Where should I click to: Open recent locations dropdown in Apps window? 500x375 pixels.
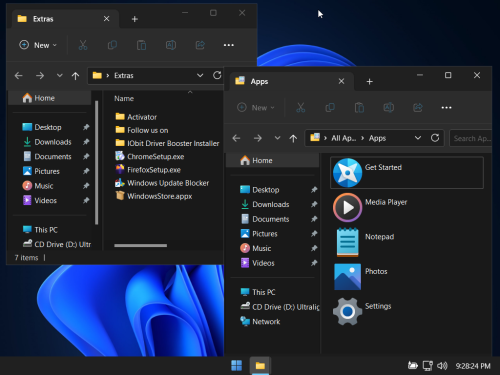(x=277, y=138)
